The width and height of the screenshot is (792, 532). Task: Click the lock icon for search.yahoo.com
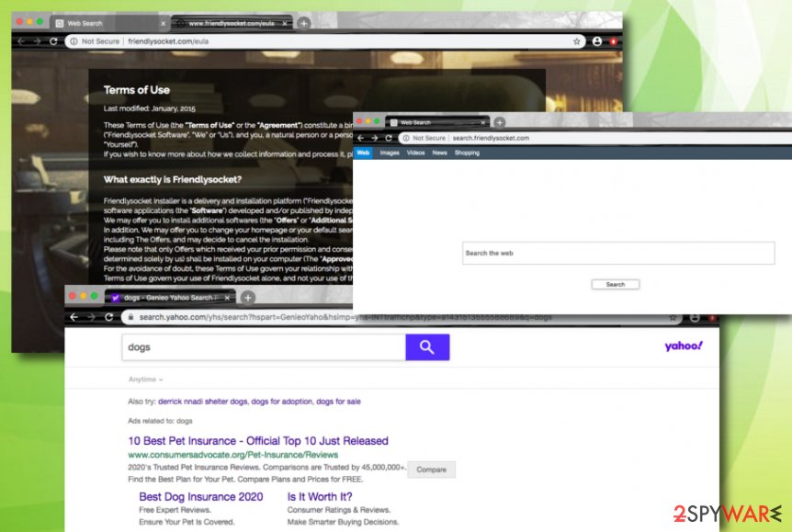[x=130, y=317]
